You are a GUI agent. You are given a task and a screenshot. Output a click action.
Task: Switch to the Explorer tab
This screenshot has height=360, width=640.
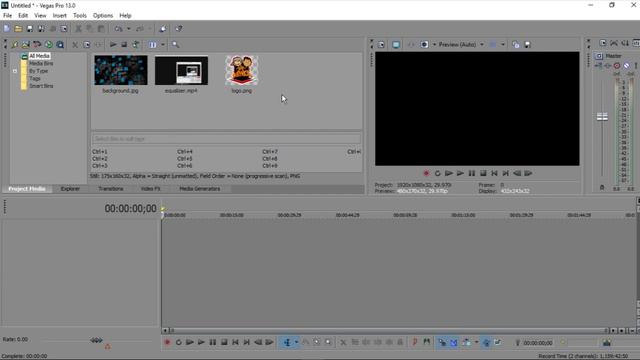click(x=70, y=189)
